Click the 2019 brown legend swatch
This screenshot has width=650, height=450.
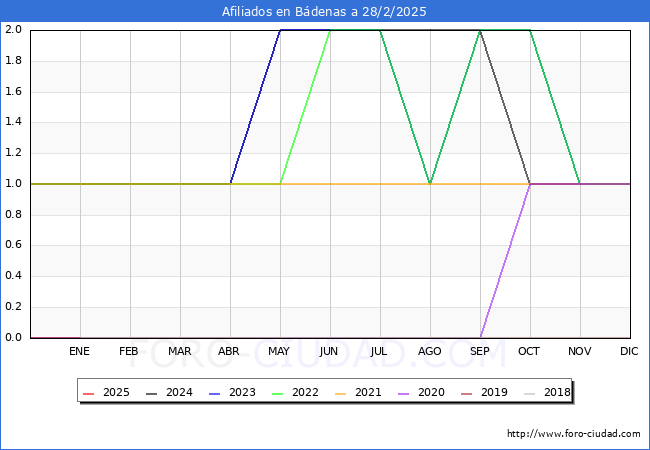tap(466, 393)
